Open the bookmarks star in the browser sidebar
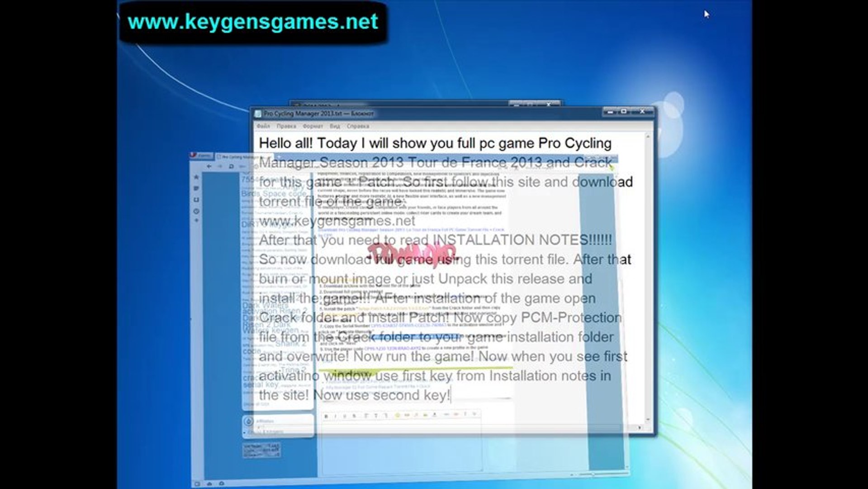 tap(196, 177)
